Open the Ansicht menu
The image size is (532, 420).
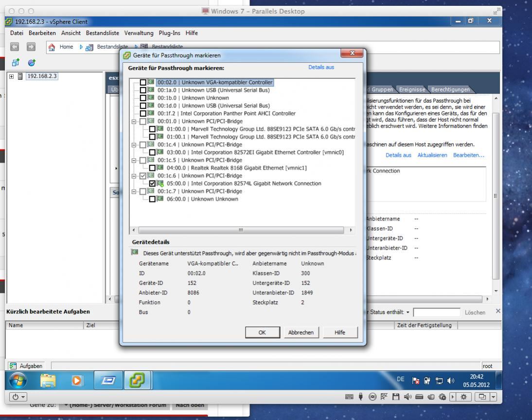[x=71, y=33]
